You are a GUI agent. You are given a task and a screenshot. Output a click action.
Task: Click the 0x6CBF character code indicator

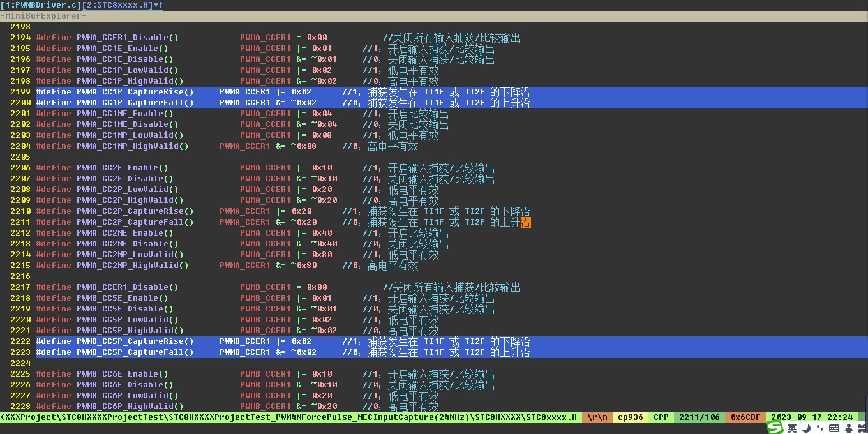coord(745,417)
